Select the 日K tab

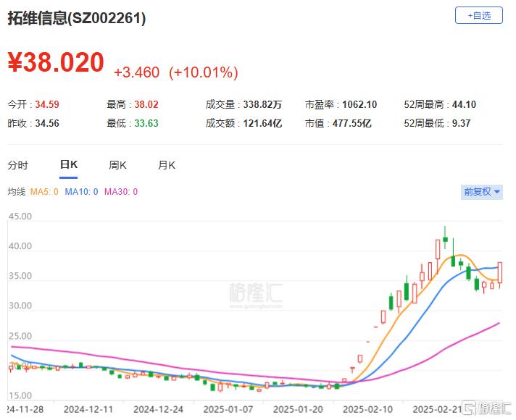[x=68, y=164]
